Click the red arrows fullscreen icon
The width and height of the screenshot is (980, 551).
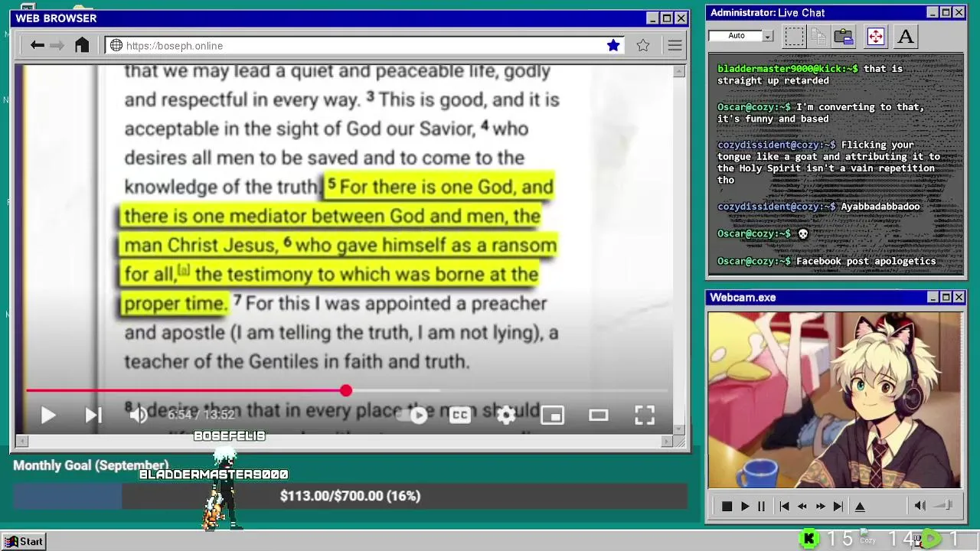[x=875, y=36]
